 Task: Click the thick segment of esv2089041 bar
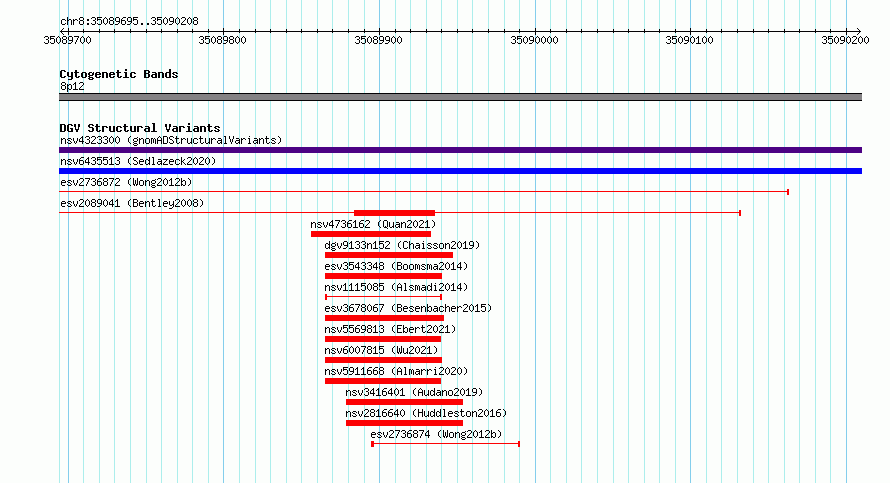point(394,213)
